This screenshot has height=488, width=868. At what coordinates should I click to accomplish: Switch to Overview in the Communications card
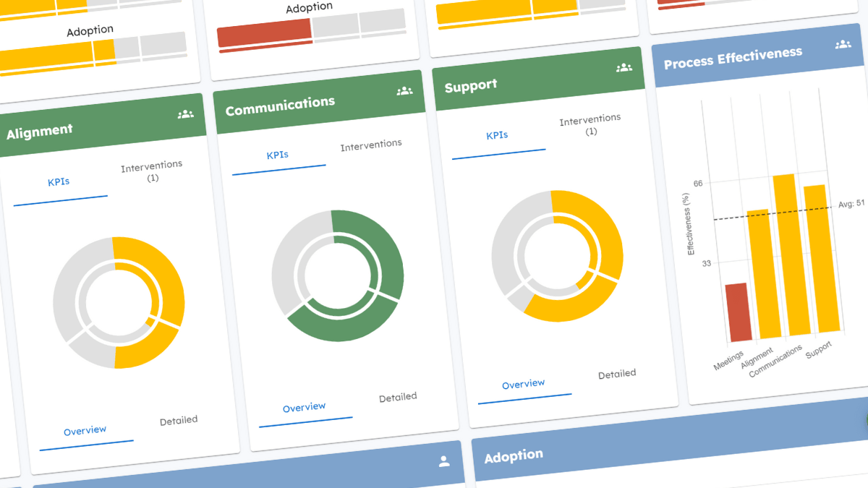(305, 408)
